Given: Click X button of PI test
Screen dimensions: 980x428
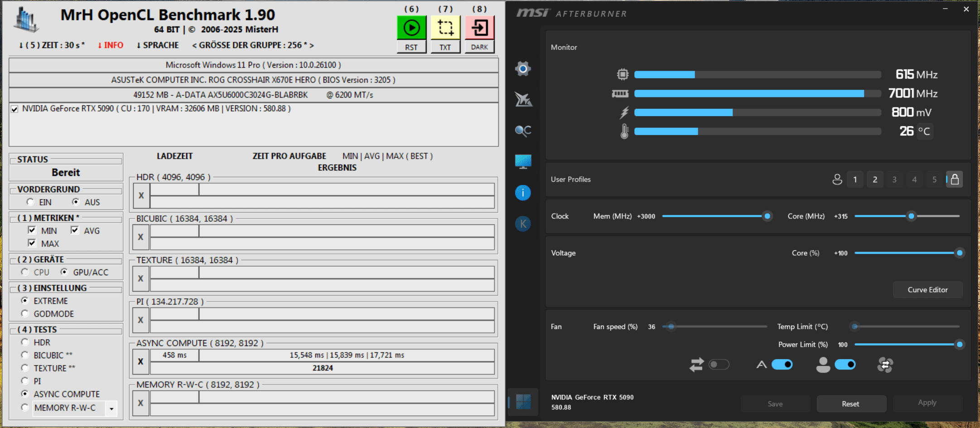Looking at the screenshot, I should 141,320.
